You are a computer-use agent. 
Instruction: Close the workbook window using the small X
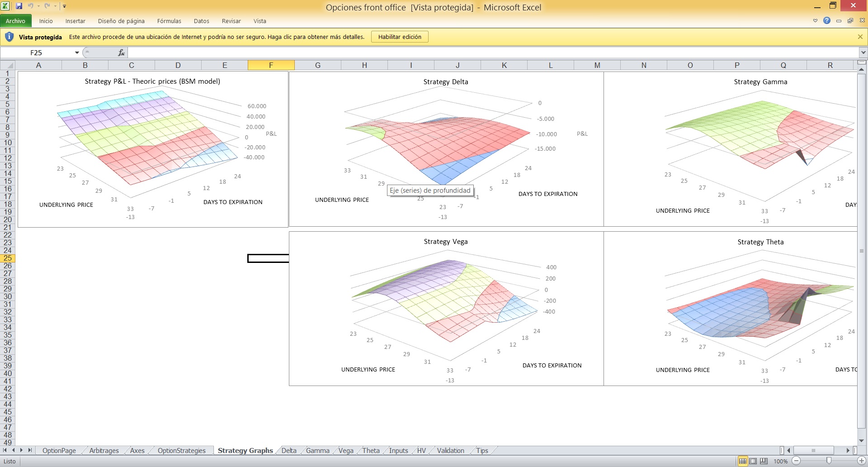(x=862, y=21)
